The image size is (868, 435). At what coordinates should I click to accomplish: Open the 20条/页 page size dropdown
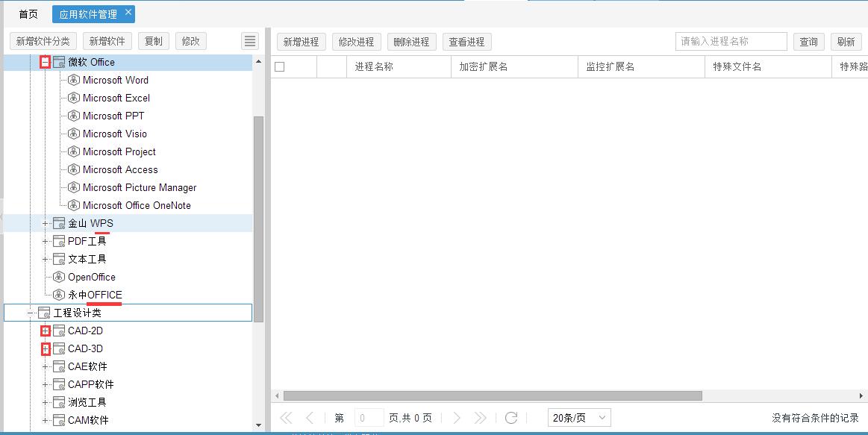click(578, 417)
